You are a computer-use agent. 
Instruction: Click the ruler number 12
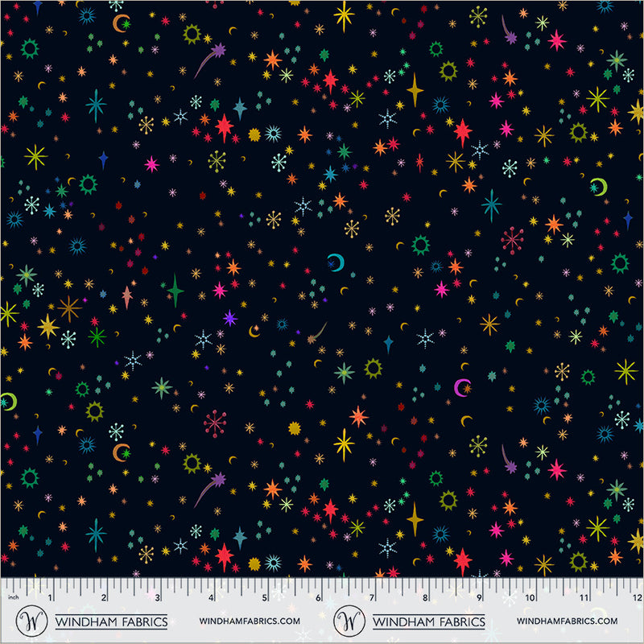coord(638,597)
